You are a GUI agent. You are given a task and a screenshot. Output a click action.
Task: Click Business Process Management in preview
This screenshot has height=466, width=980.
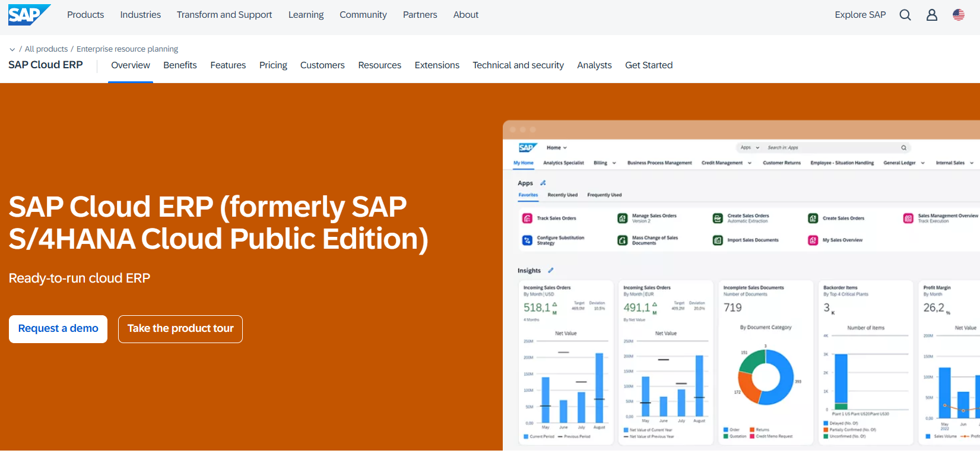(x=659, y=163)
